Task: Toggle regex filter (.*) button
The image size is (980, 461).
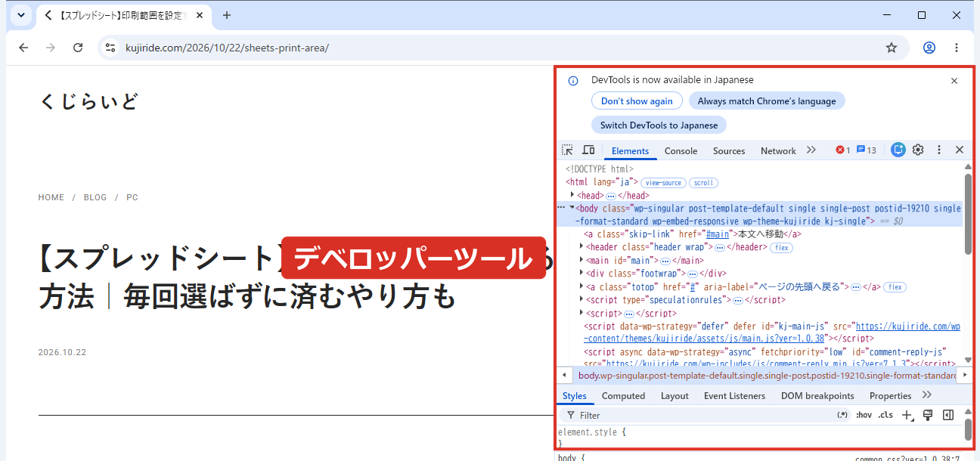Action: [842, 415]
